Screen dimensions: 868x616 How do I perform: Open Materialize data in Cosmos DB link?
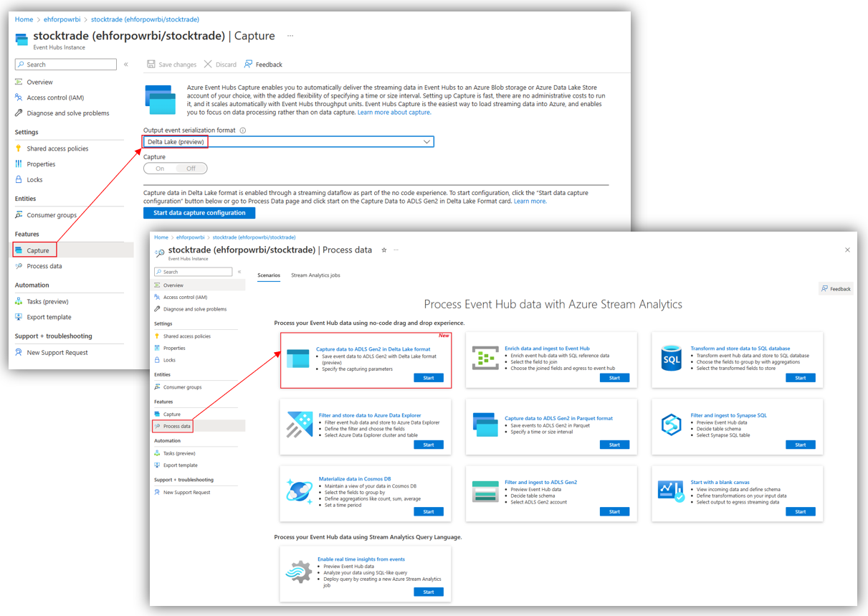[x=355, y=479]
